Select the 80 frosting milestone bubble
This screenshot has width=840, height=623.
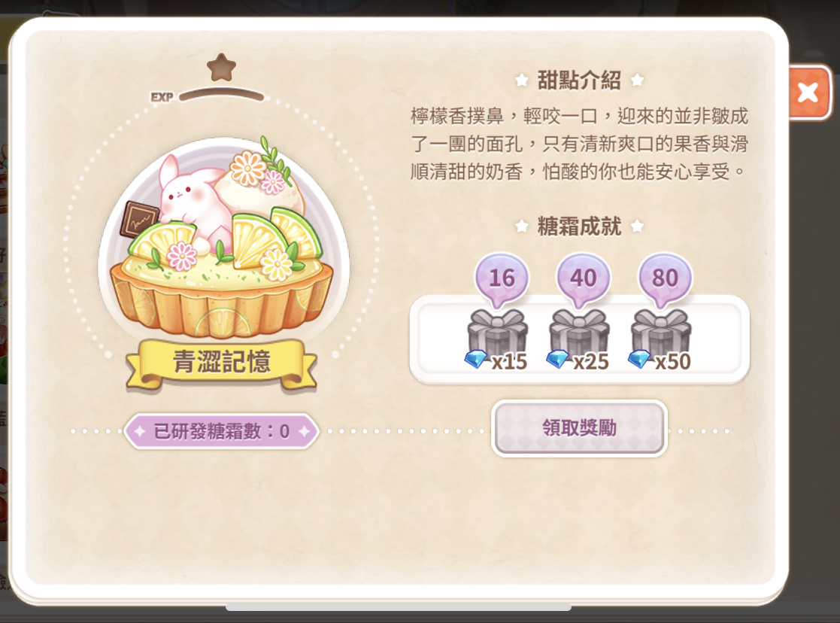pos(665,280)
